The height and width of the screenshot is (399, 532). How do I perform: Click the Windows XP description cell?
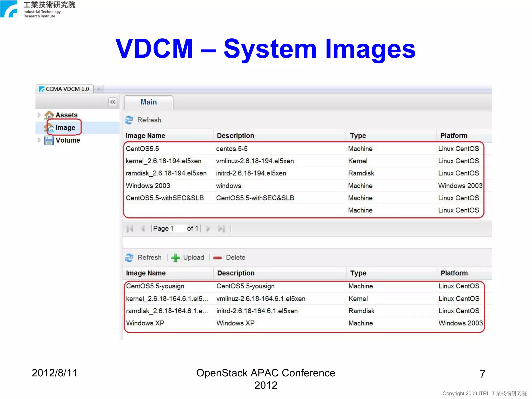(235, 323)
